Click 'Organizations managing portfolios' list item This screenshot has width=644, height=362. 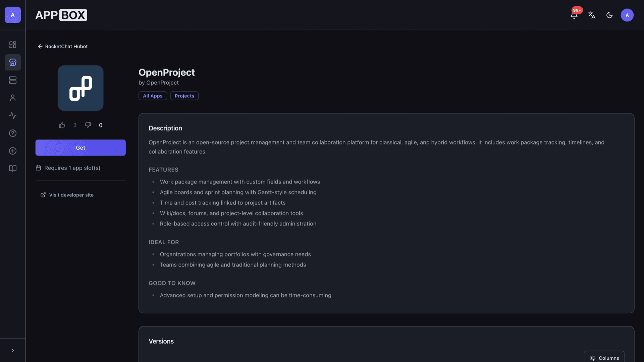(x=235, y=254)
